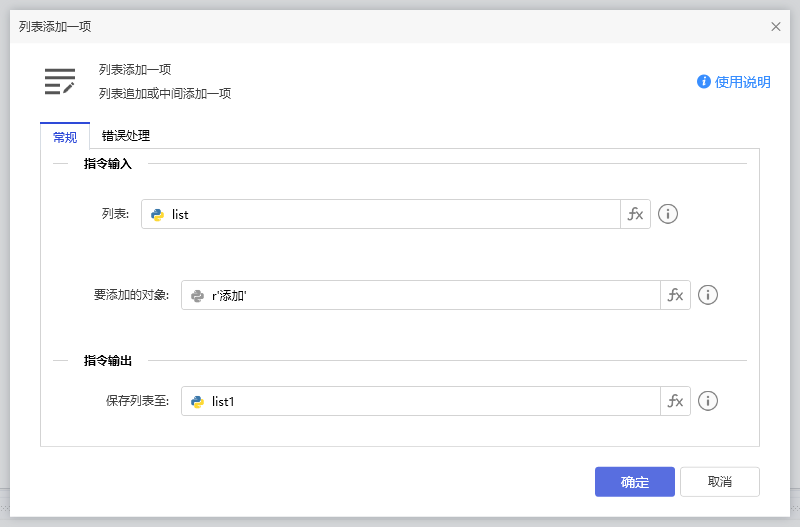The height and width of the screenshot is (527, 800).
Task: Click the 列表 input field containing list
Action: (390, 214)
